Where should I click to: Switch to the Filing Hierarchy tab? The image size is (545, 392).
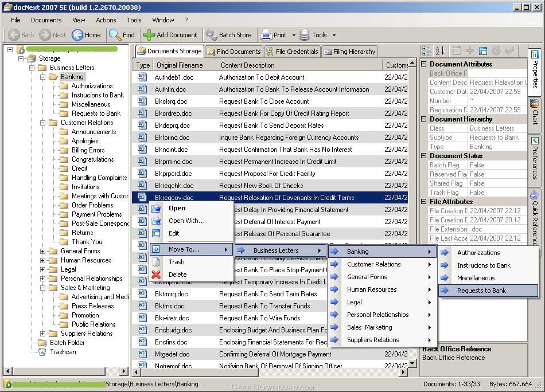(x=350, y=52)
